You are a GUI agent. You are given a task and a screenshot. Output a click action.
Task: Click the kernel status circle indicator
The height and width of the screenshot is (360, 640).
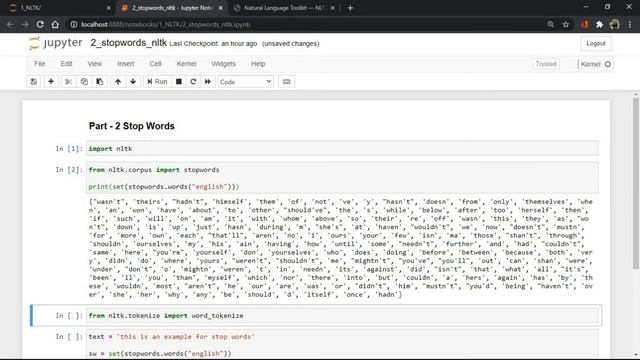coord(608,64)
